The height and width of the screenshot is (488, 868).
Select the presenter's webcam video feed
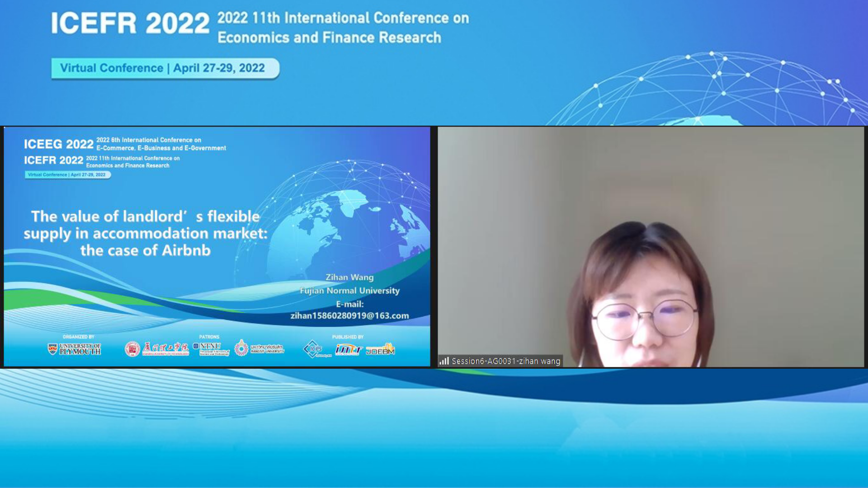(x=651, y=247)
